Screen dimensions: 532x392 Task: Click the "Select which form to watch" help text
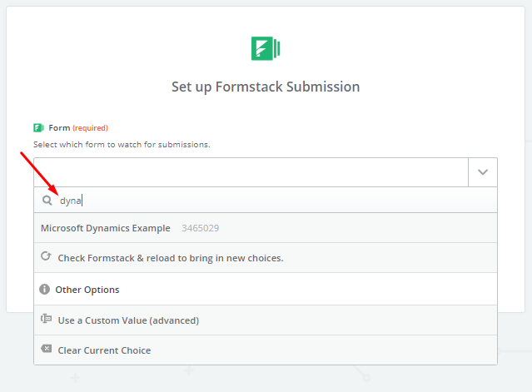(122, 144)
